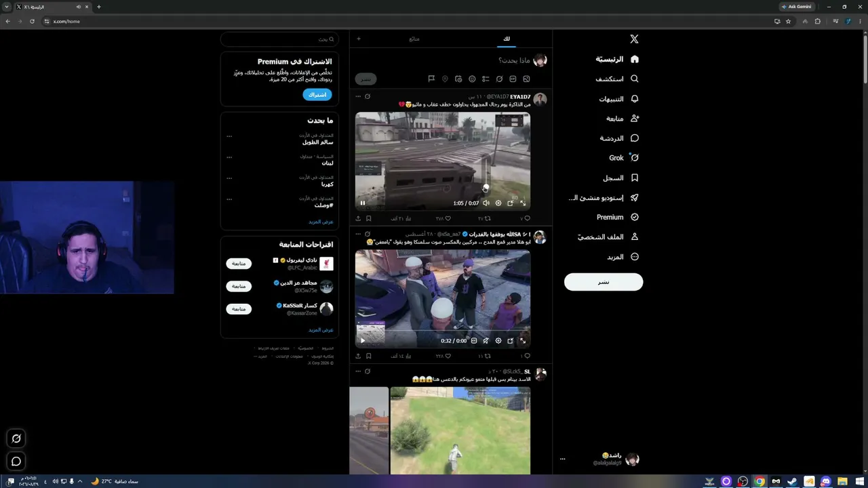Image resolution: width=868 pixels, height=488 pixels.
Task: Unmute the xSa_aa7 video
Action: [486, 340]
